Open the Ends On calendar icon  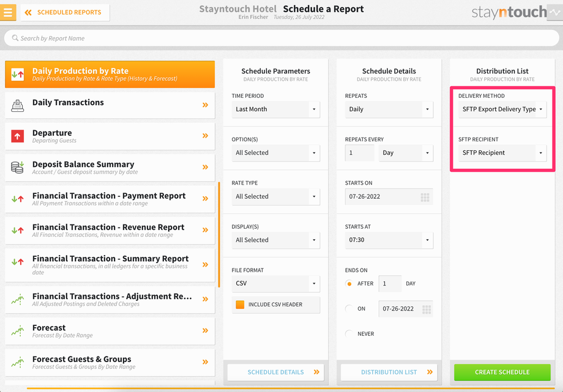click(x=426, y=309)
